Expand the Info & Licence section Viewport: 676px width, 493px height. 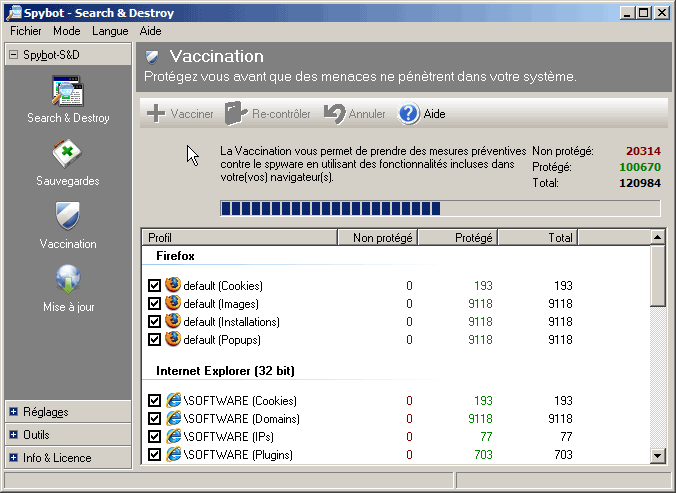14,458
